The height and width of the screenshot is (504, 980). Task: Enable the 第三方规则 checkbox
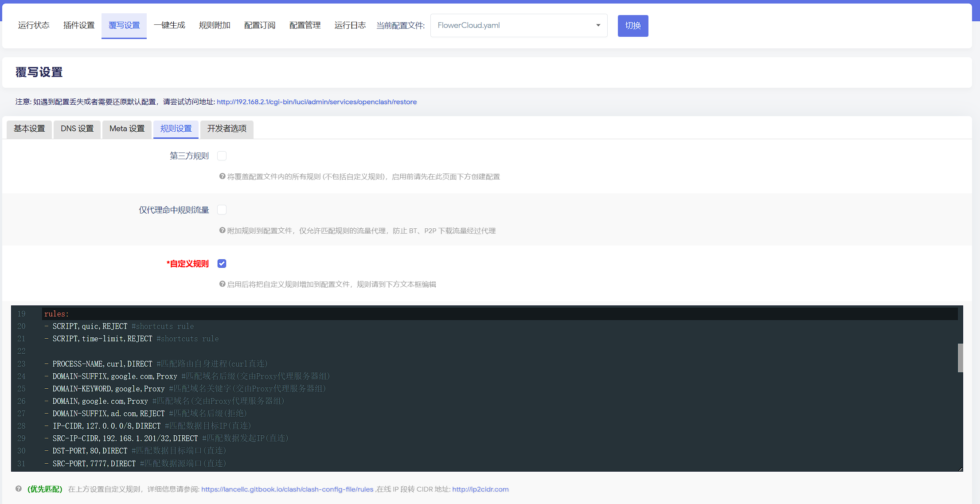[222, 156]
